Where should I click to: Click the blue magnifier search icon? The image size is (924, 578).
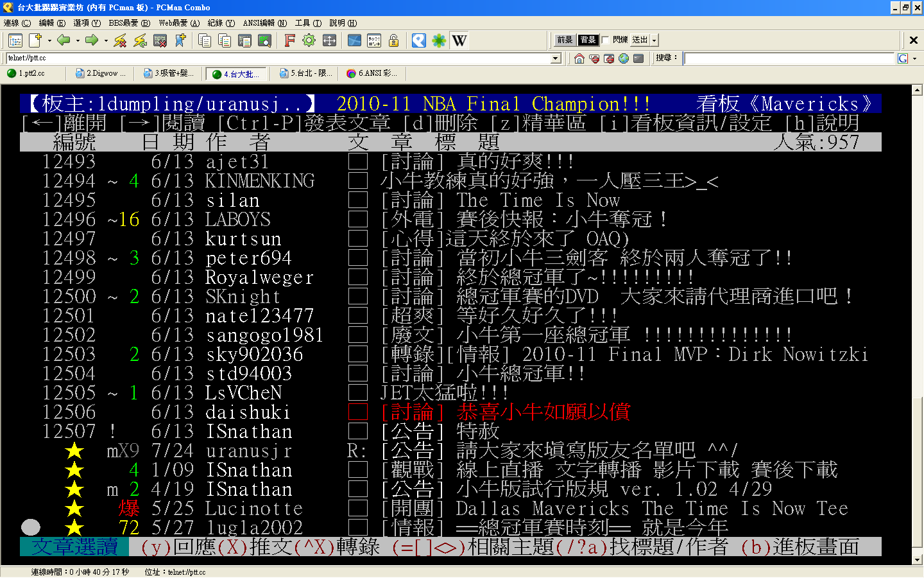419,40
